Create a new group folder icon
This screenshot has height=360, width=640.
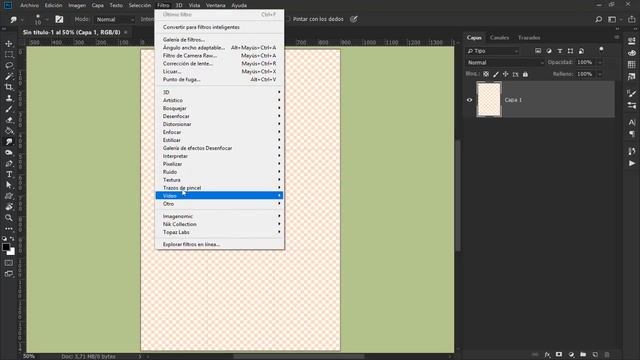pos(583,355)
